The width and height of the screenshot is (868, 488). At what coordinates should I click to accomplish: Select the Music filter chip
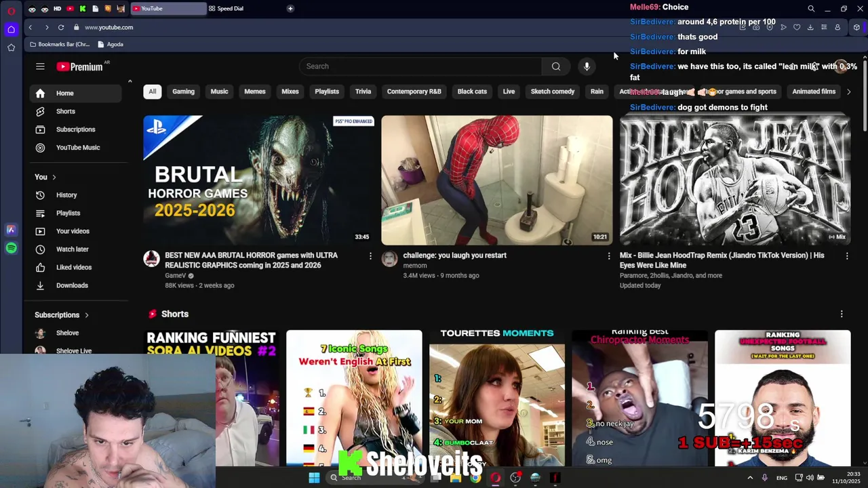219,91
